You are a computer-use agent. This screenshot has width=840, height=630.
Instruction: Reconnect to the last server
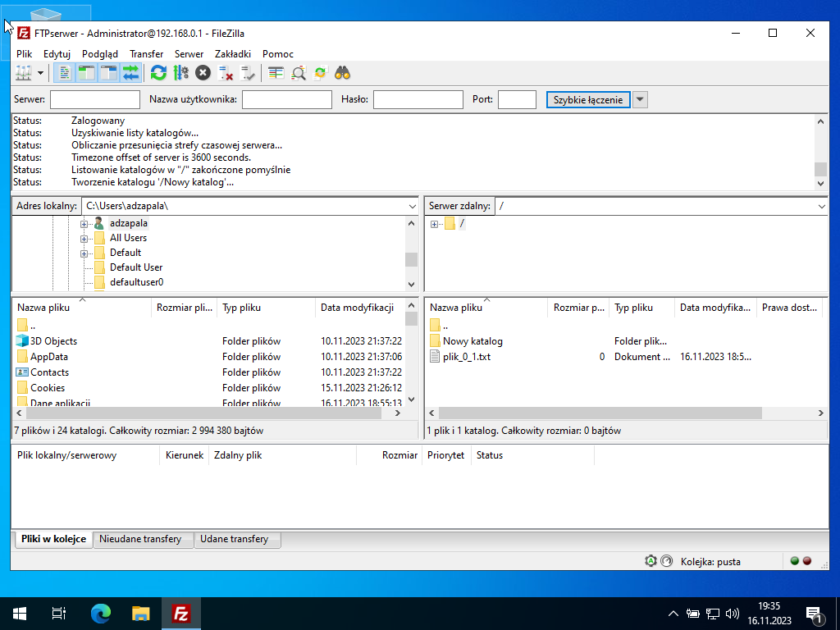(248, 73)
